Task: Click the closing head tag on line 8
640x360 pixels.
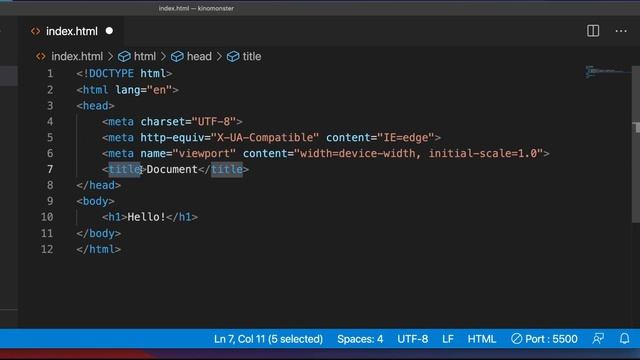Action: 99,185
